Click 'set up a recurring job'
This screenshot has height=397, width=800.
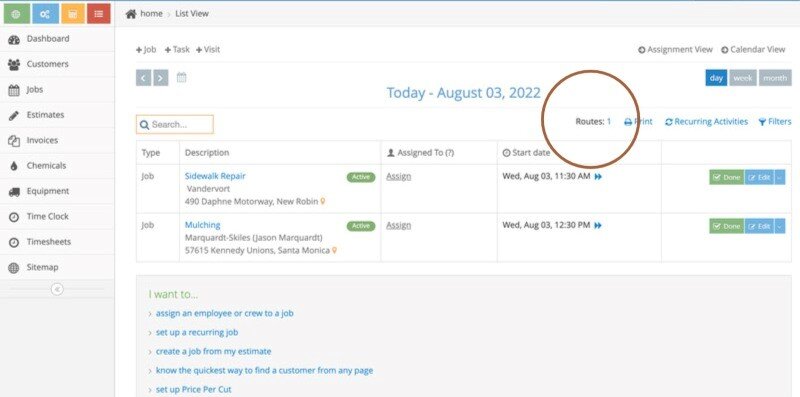[x=197, y=332]
